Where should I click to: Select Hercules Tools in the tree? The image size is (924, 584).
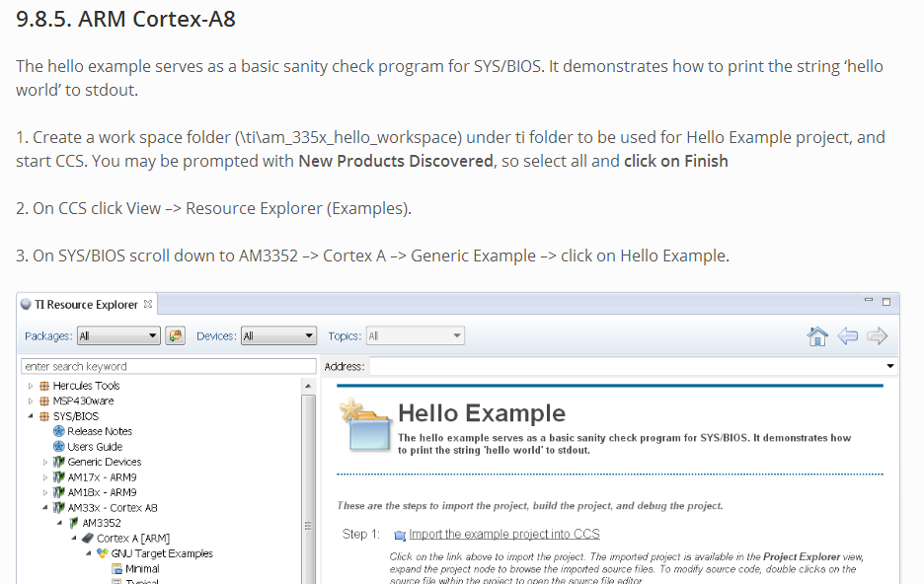(86, 386)
